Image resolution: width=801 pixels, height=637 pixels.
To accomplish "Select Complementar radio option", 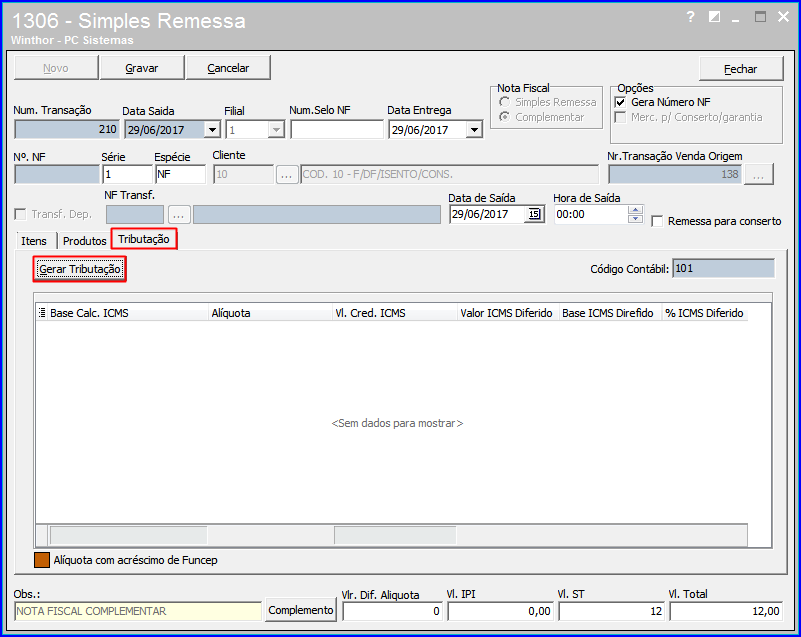I will click(504, 117).
